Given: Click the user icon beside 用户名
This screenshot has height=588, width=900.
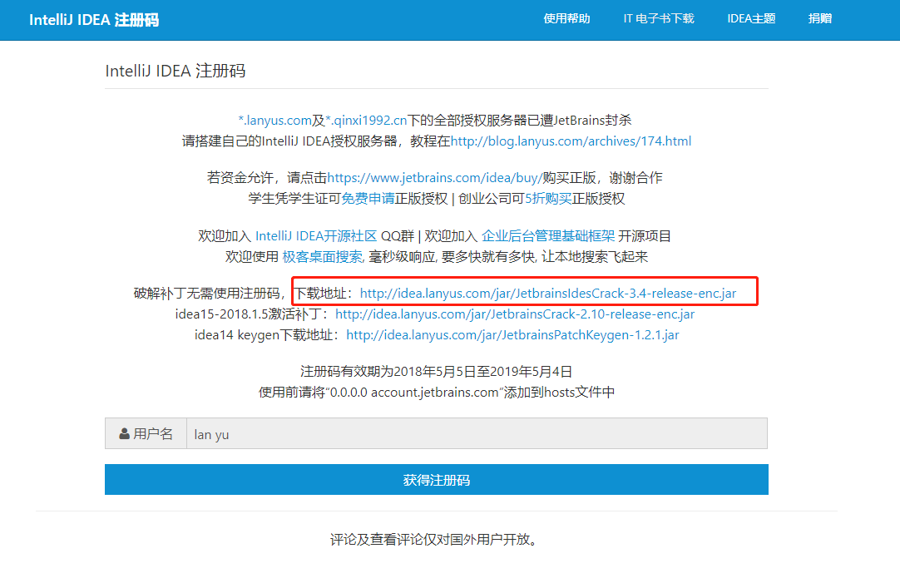Looking at the screenshot, I should (x=124, y=433).
